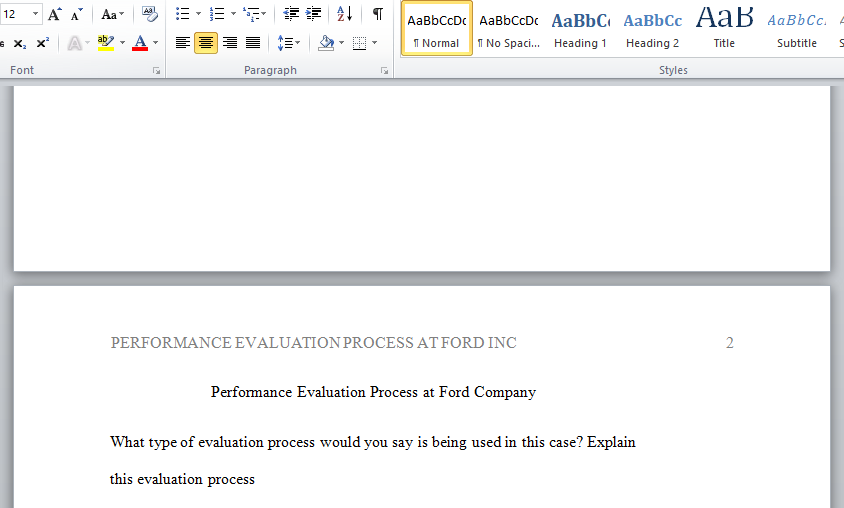Image resolution: width=844 pixels, height=508 pixels.
Task: Apply Heading 1 style
Action: point(580,29)
